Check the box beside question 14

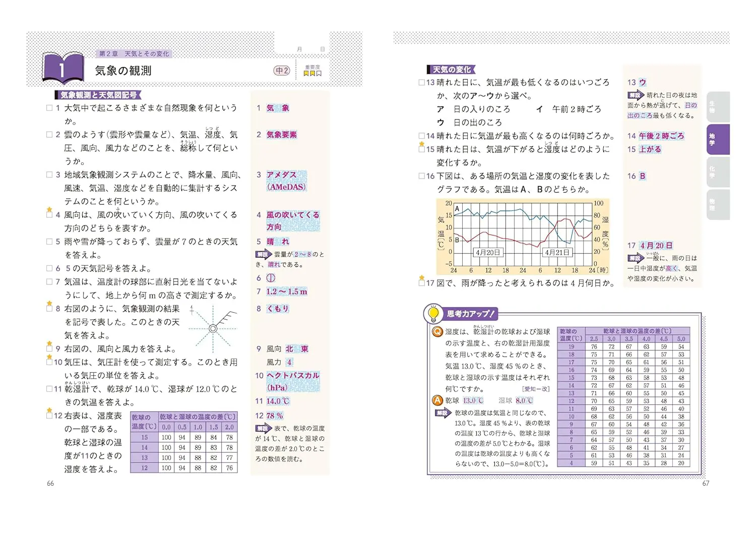coord(422,136)
